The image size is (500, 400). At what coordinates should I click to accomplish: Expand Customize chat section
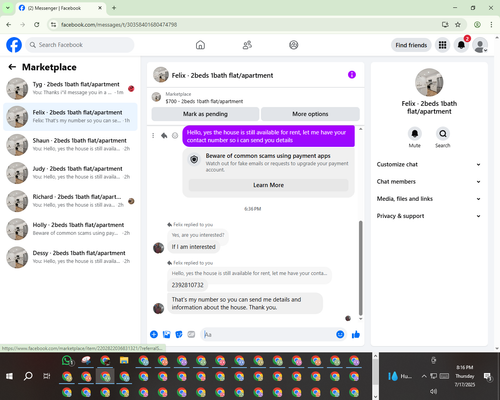point(429,164)
